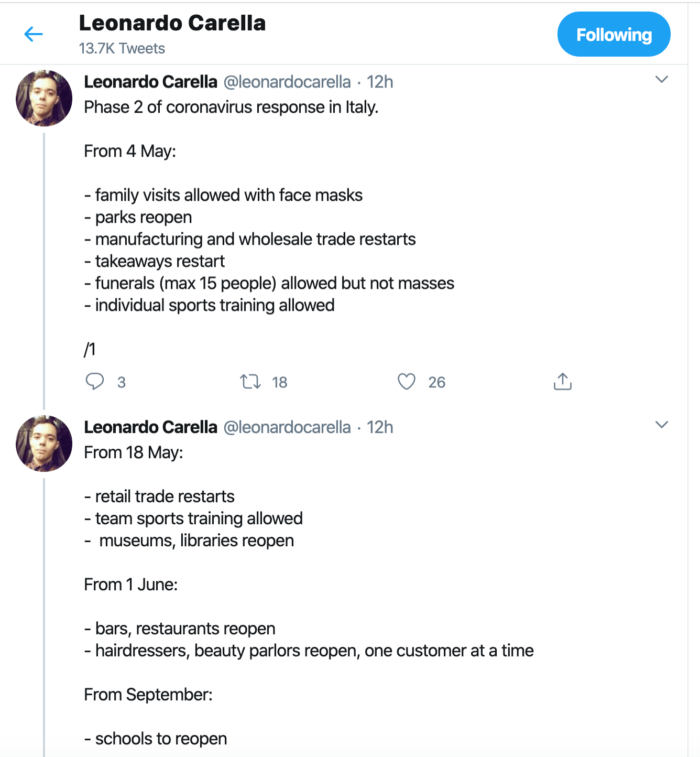Go back using the blue arrow
700x757 pixels.
[x=34, y=34]
